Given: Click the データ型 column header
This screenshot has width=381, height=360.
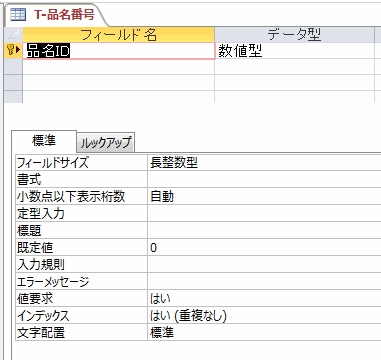Looking at the screenshot, I should tap(294, 35).
